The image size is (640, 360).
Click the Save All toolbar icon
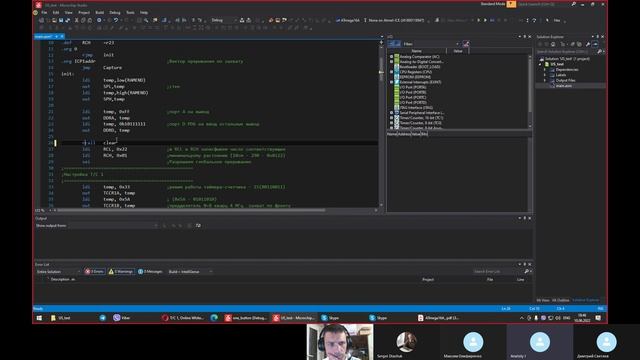[67, 20]
